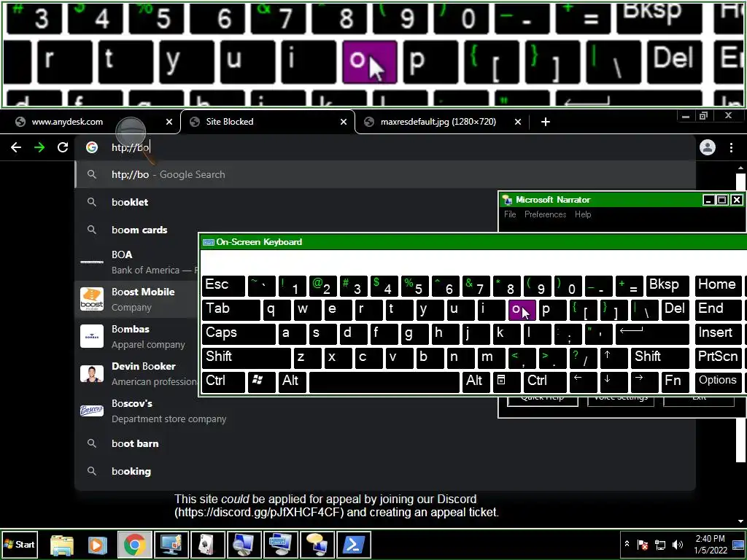Click the address bar showing htp://bo

tap(386, 147)
